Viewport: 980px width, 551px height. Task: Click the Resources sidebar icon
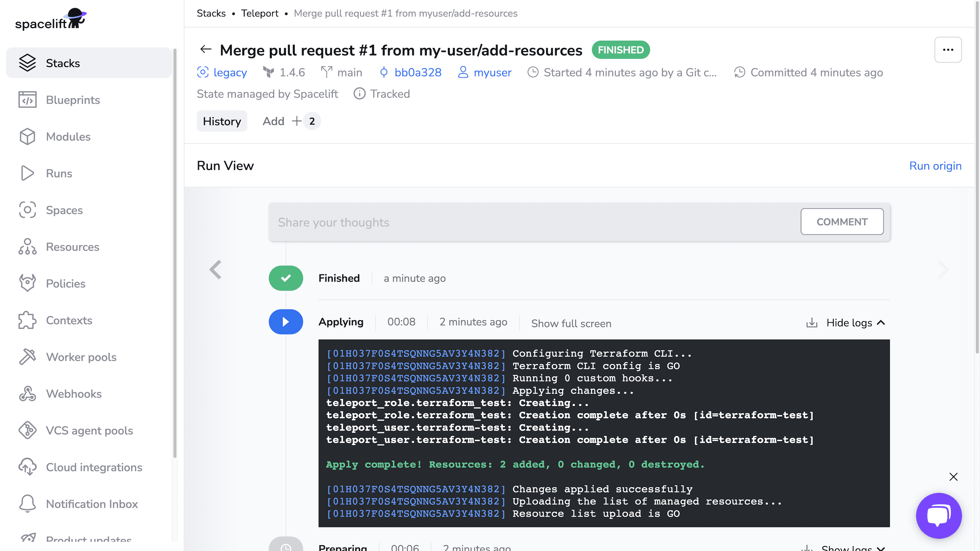28,247
